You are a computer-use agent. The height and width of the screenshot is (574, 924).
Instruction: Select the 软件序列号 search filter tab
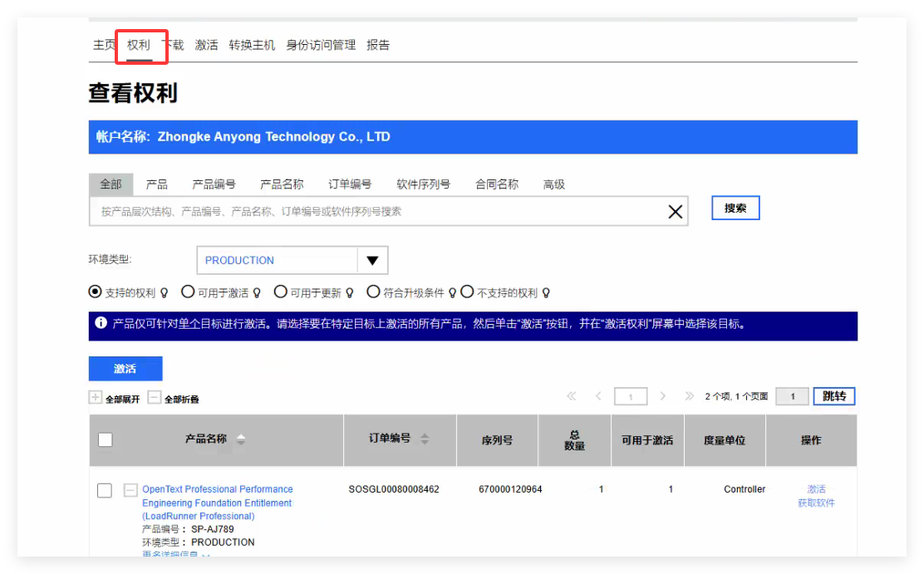tap(425, 184)
